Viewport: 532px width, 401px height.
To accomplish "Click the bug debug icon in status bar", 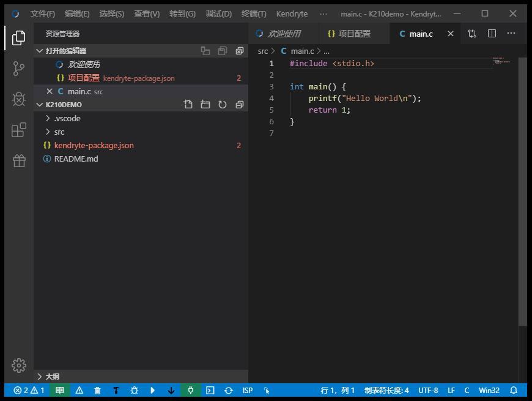I will click(135, 391).
